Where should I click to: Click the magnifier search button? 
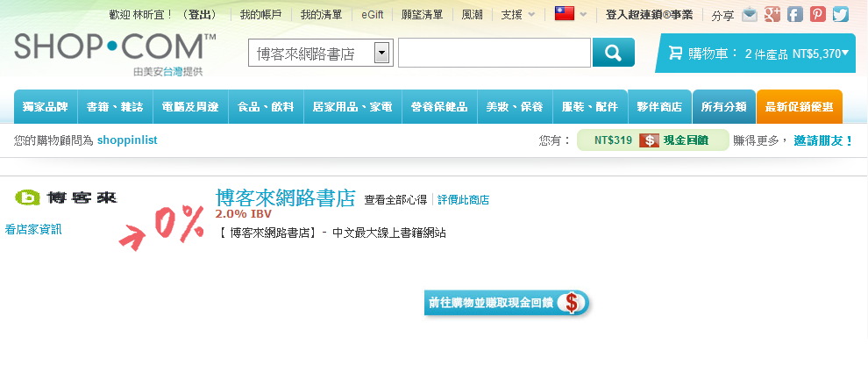[614, 53]
